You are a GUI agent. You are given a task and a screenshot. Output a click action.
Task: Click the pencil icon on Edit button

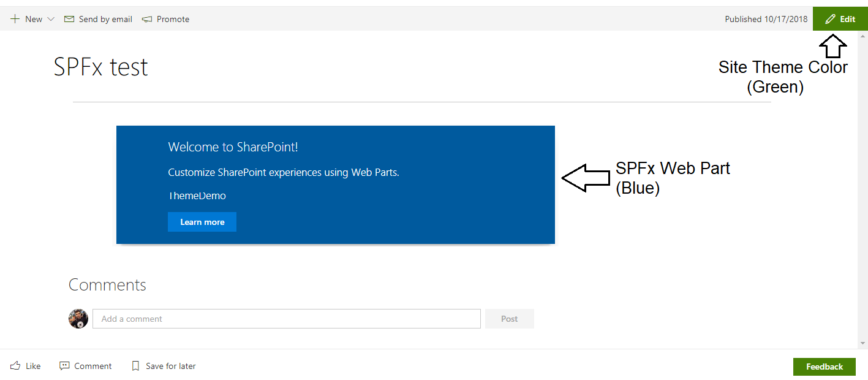(x=830, y=19)
